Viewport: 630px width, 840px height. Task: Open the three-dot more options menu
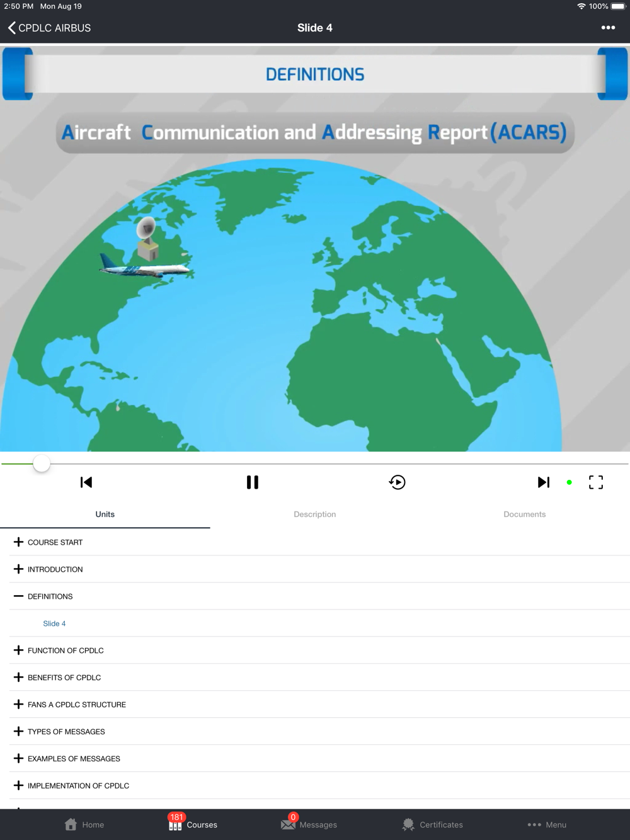(608, 28)
